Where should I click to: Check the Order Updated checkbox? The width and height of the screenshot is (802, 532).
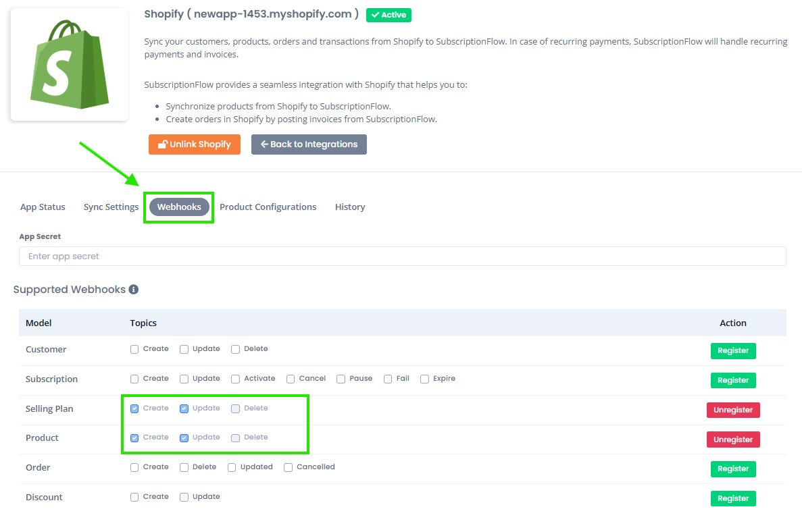[232, 468]
